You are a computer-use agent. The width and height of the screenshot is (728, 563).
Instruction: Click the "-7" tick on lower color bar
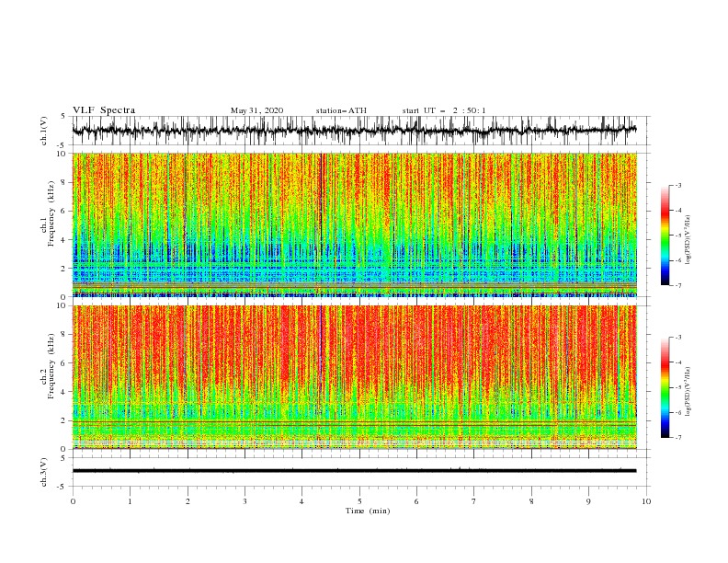click(x=677, y=437)
